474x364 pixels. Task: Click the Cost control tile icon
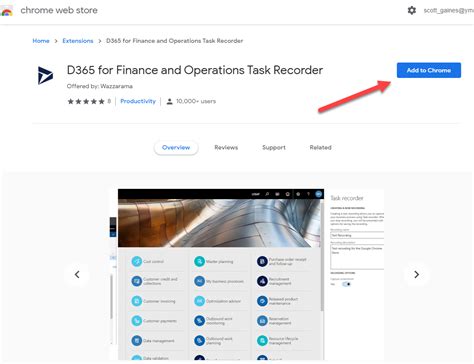click(137, 261)
